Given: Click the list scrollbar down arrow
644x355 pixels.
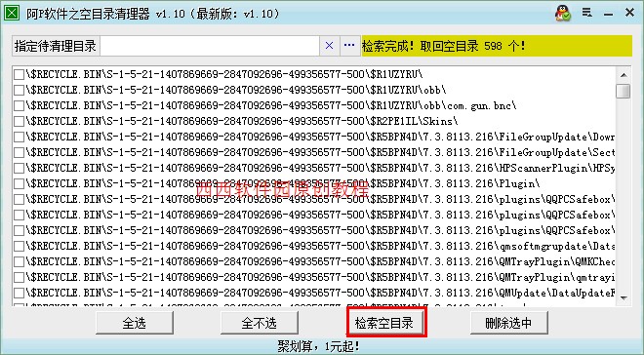Looking at the screenshot, I should coord(624,298).
